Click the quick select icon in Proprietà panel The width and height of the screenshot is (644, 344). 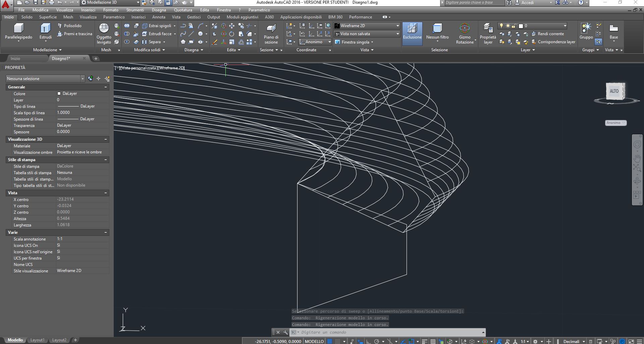pos(107,79)
